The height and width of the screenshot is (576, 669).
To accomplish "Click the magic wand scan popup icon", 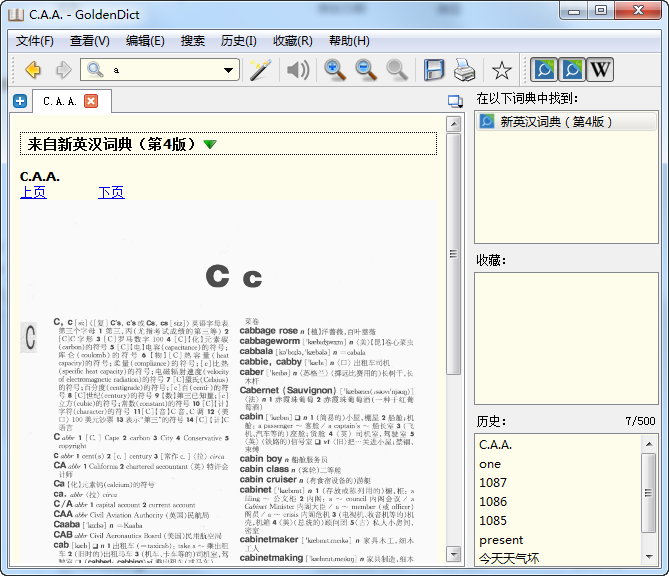I will (260, 70).
